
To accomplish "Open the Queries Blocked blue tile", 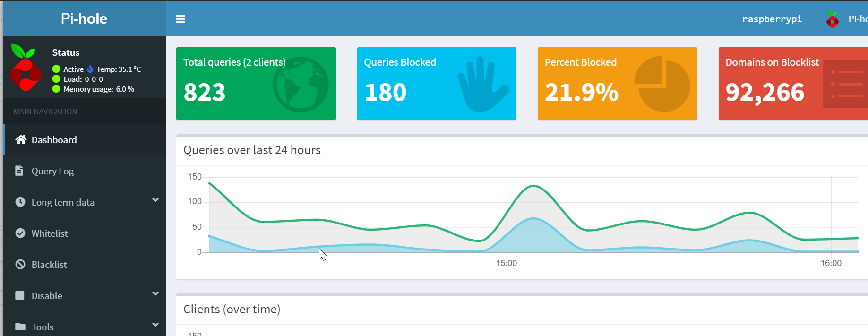I will coord(436,84).
